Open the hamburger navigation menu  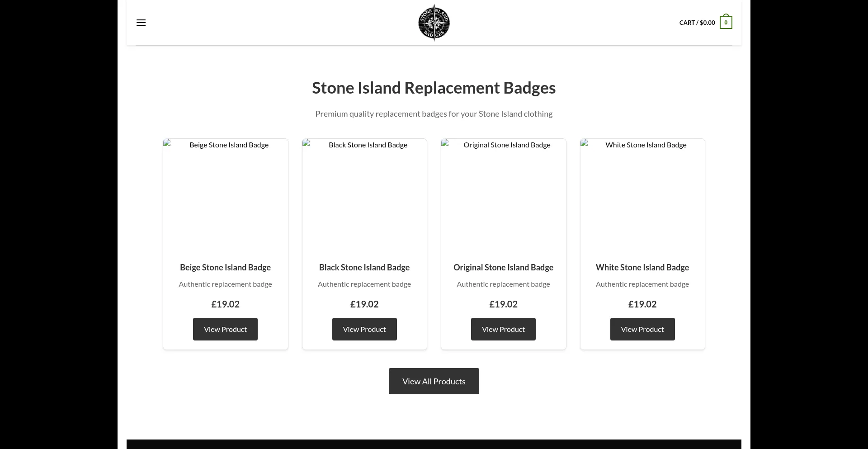click(x=141, y=23)
